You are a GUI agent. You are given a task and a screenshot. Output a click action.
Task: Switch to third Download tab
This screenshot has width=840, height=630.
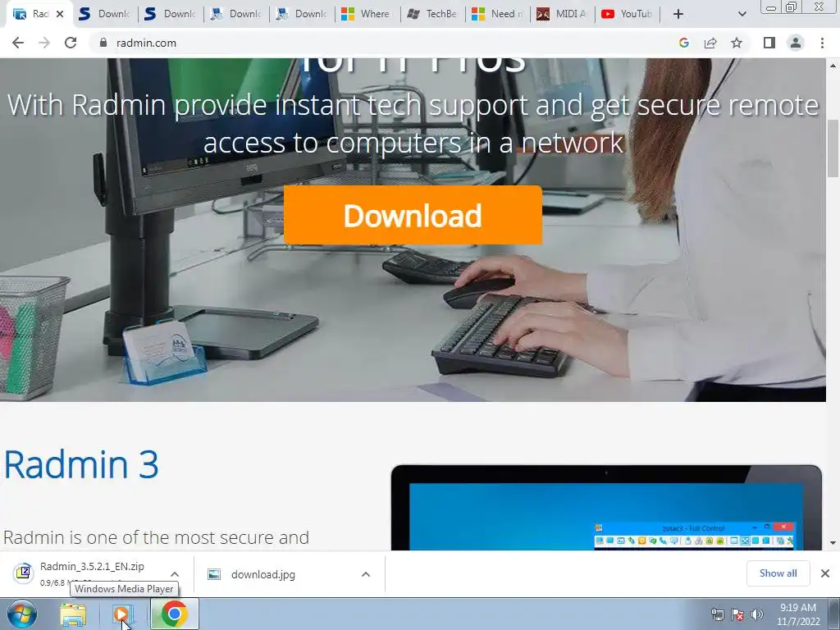point(235,14)
